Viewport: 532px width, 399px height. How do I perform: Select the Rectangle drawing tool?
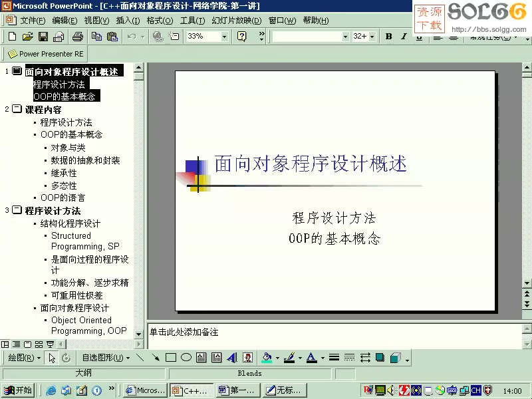pos(171,358)
